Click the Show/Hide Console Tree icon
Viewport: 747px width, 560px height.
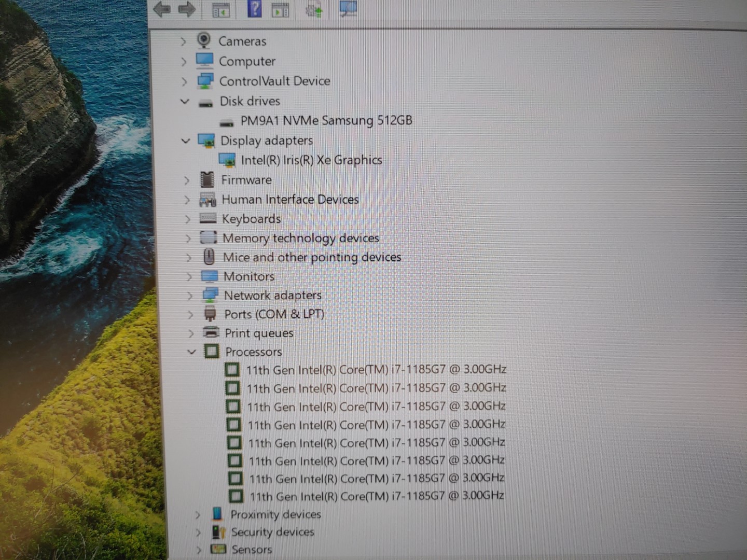(x=219, y=9)
